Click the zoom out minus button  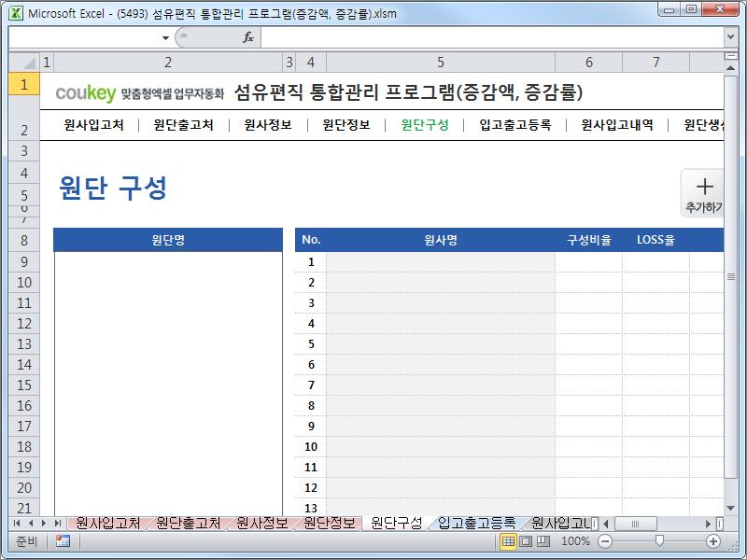click(605, 541)
